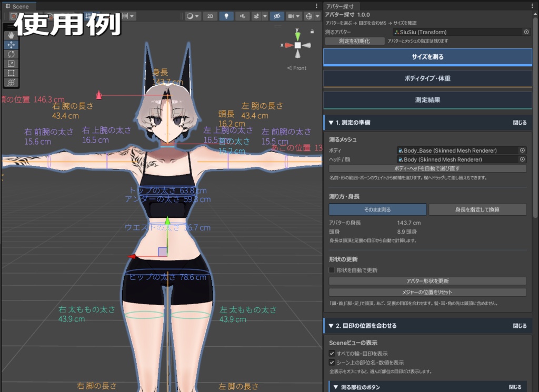539x392 pixels.
Task: Click the アバター形状を更新 button
Action: (427, 281)
